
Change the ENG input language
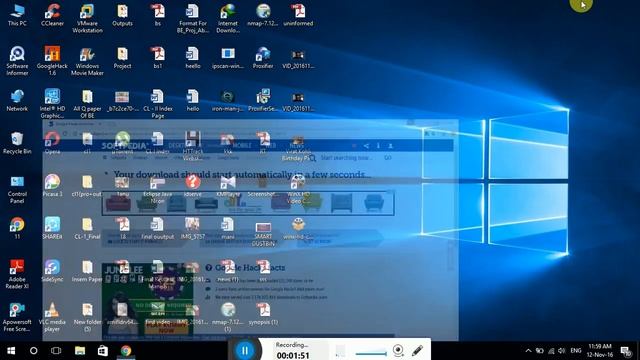tap(576, 351)
